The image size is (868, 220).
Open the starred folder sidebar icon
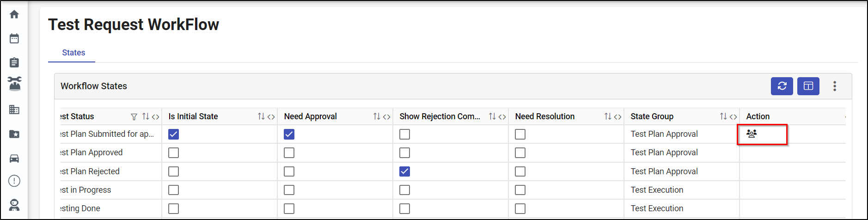(14, 134)
